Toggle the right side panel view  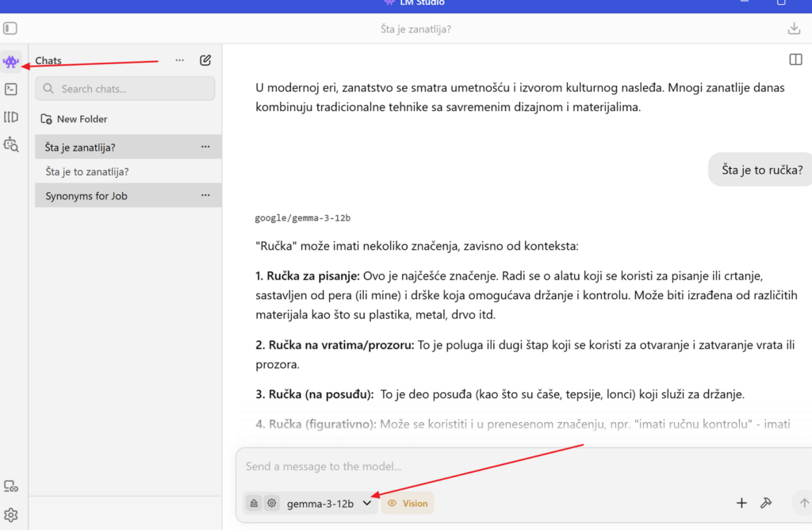(x=795, y=60)
